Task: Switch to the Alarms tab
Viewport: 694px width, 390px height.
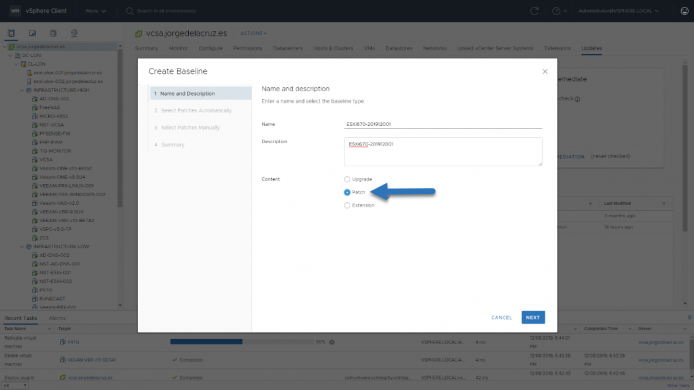Action: point(57,318)
